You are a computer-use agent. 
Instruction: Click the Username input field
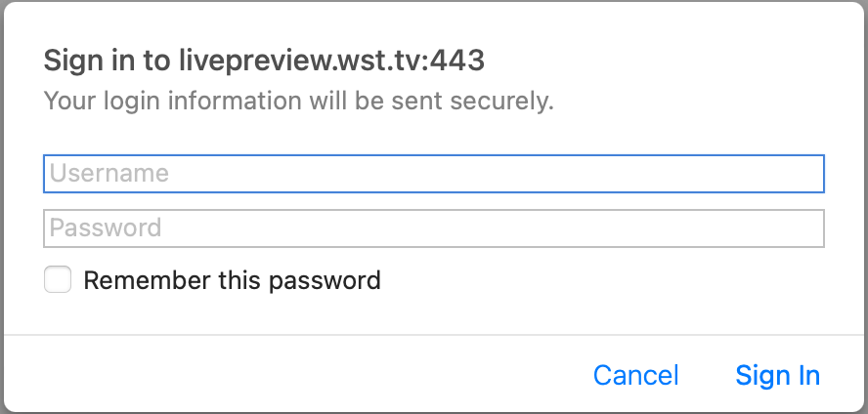pyautogui.click(x=434, y=174)
